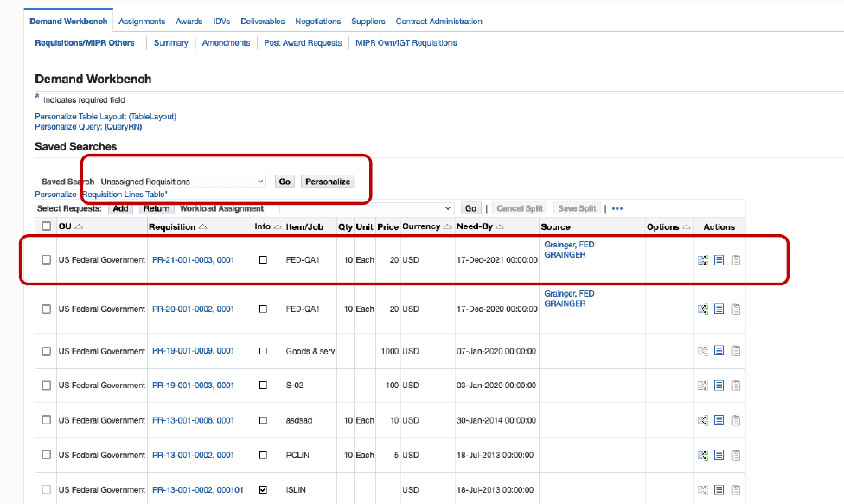This screenshot has width=844, height=504.
Task: Select row checkbox for PR-19-001-0009
Action: coord(47,351)
